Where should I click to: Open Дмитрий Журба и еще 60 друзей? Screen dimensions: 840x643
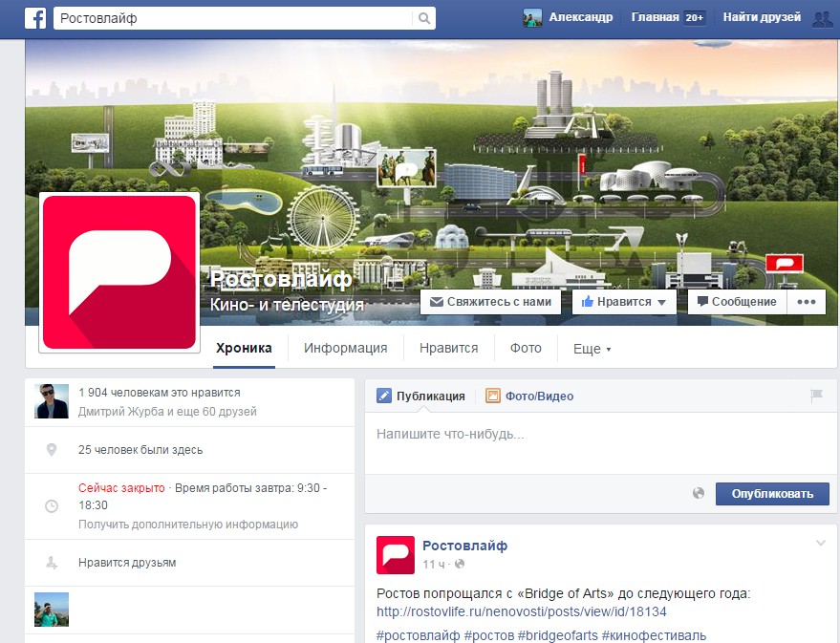click(167, 412)
